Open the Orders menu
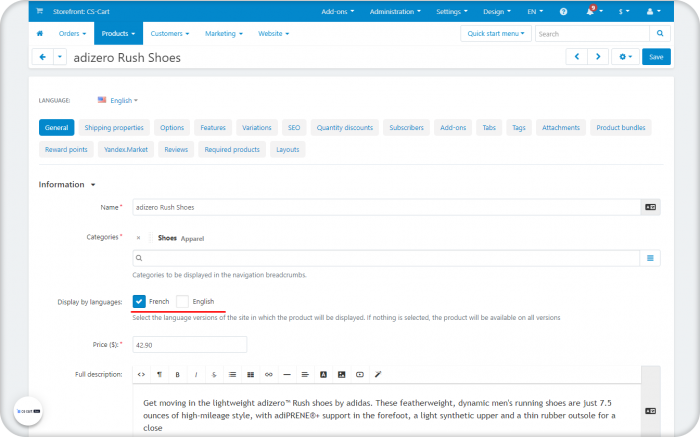 coord(72,33)
